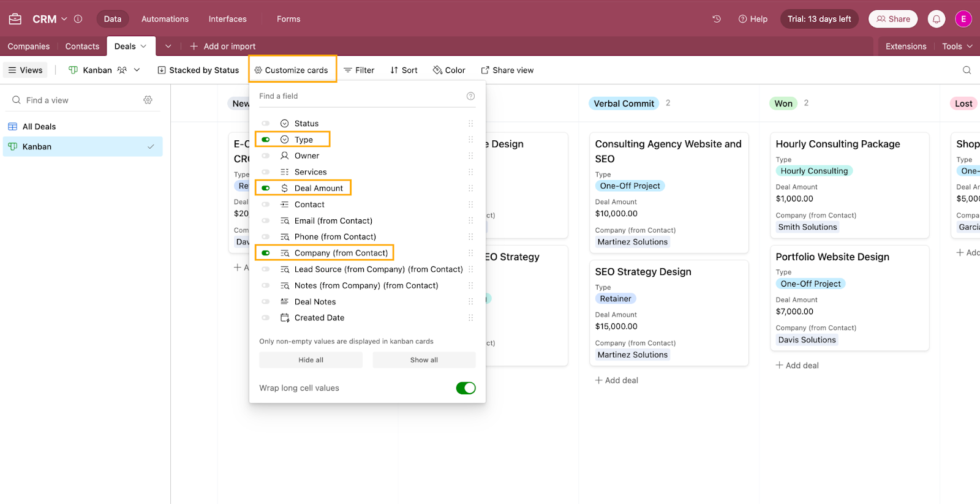This screenshot has height=504, width=980.
Task: Click Add or import
Action: pyautogui.click(x=223, y=47)
